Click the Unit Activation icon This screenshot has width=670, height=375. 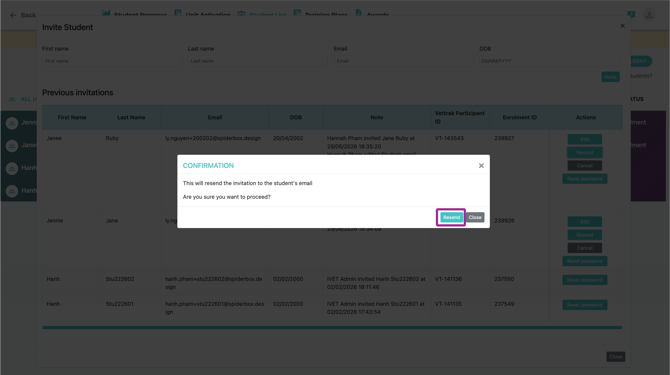178,13
